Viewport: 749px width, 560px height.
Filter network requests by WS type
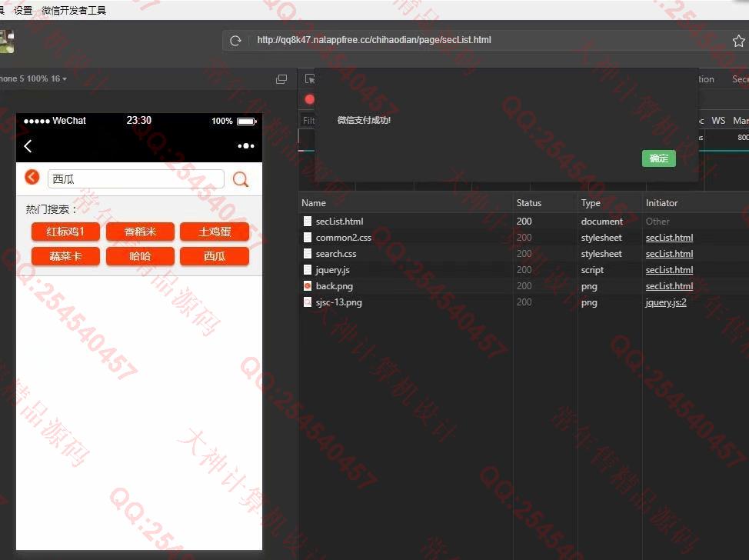coord(718,121)
